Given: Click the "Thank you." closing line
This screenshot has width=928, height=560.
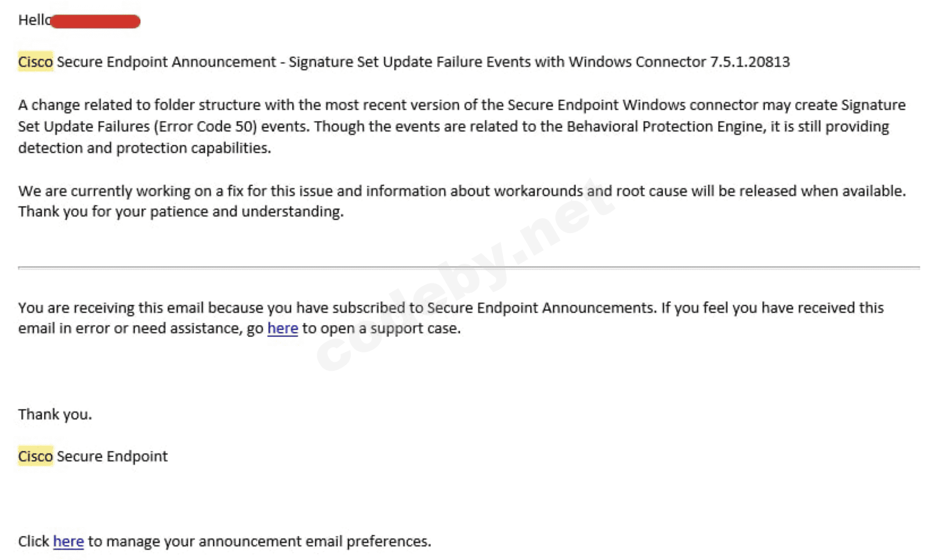Looking at the screenshot, I should [x=55, y=414].
